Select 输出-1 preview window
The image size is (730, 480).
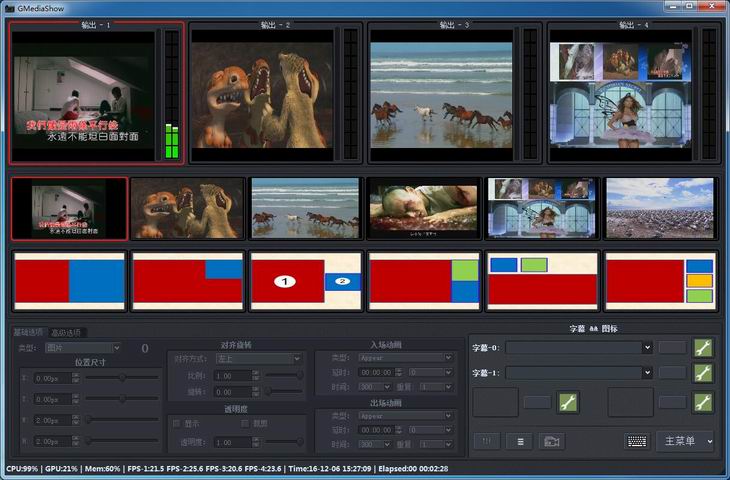pos(84,95)
